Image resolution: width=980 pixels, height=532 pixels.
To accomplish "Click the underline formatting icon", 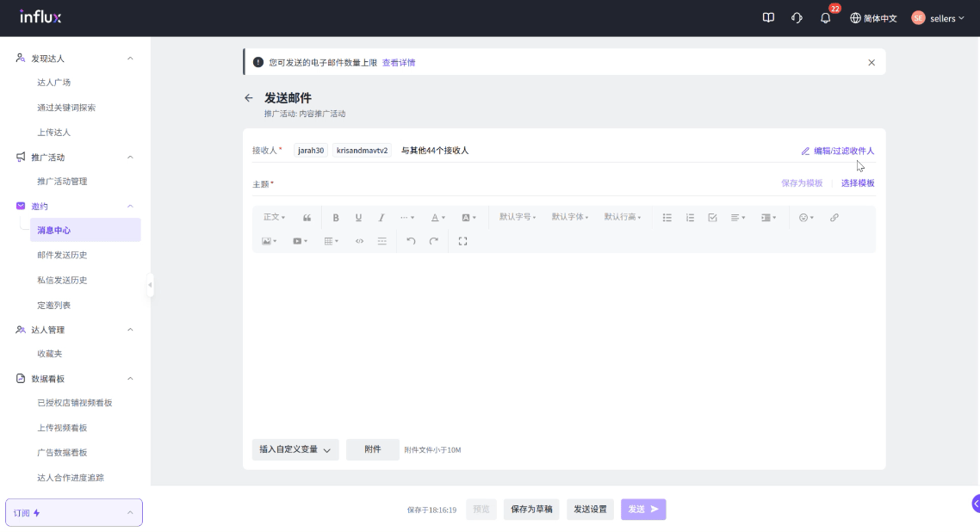I will 358,218.
